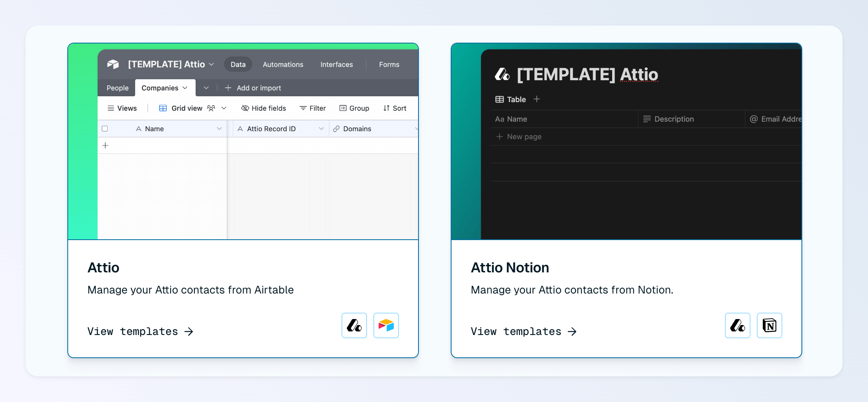This screenshot has width=868, height=402.
Task: Expand the tables list chevron next to Companies
Action: tap(206, 88)
